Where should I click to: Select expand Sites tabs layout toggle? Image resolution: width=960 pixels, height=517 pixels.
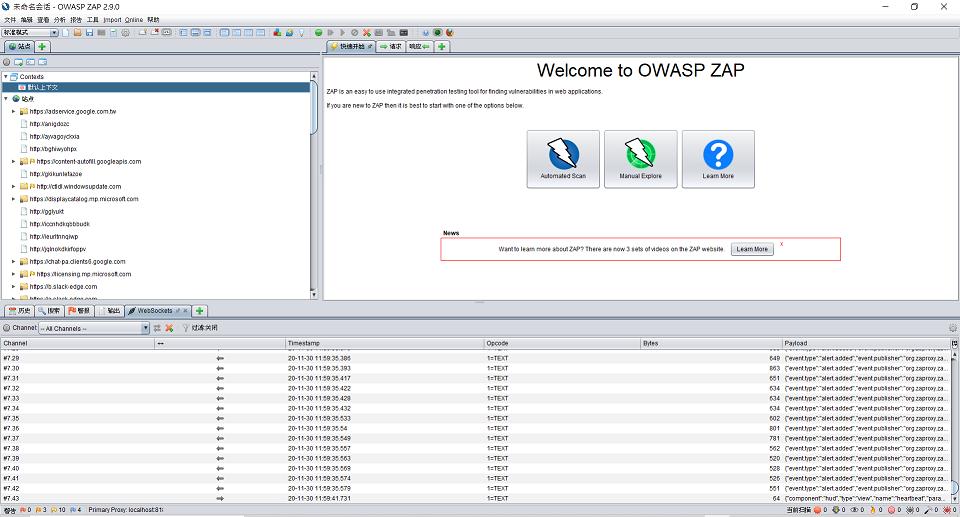tap(183, 32)
